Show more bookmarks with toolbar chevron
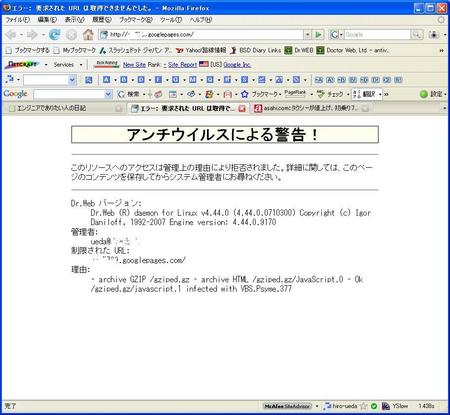This screenshot has height=415, width=450. click(441, 51)
